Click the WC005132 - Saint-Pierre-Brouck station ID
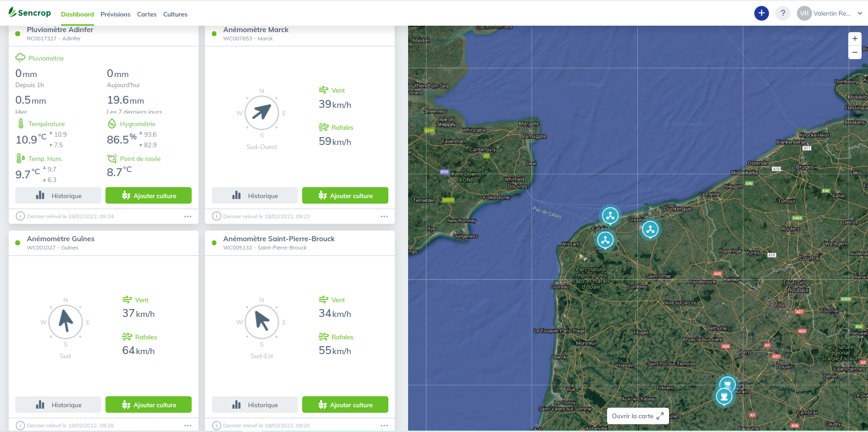The width and height of the screenshot is (868, 432). [x=265, y=248]
